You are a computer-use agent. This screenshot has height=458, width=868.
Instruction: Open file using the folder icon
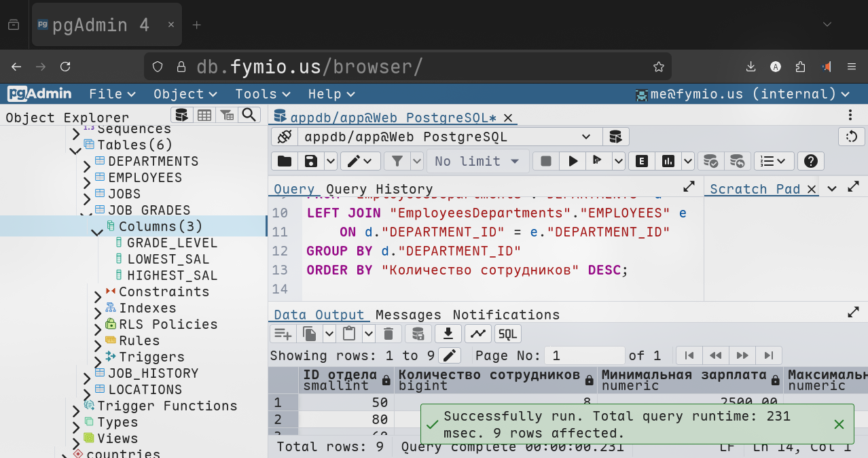point(285,161)
